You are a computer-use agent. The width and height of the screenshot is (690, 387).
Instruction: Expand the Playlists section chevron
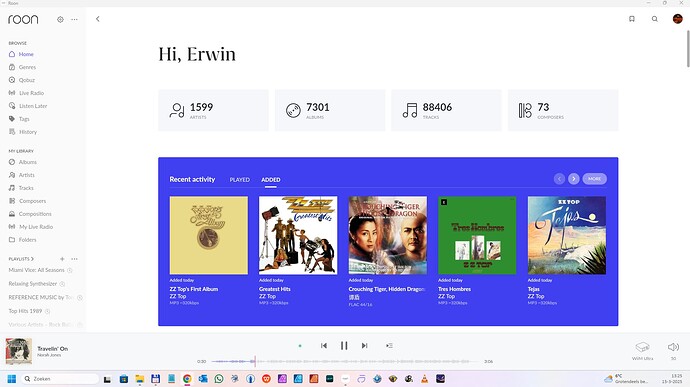tap(32, 259)
